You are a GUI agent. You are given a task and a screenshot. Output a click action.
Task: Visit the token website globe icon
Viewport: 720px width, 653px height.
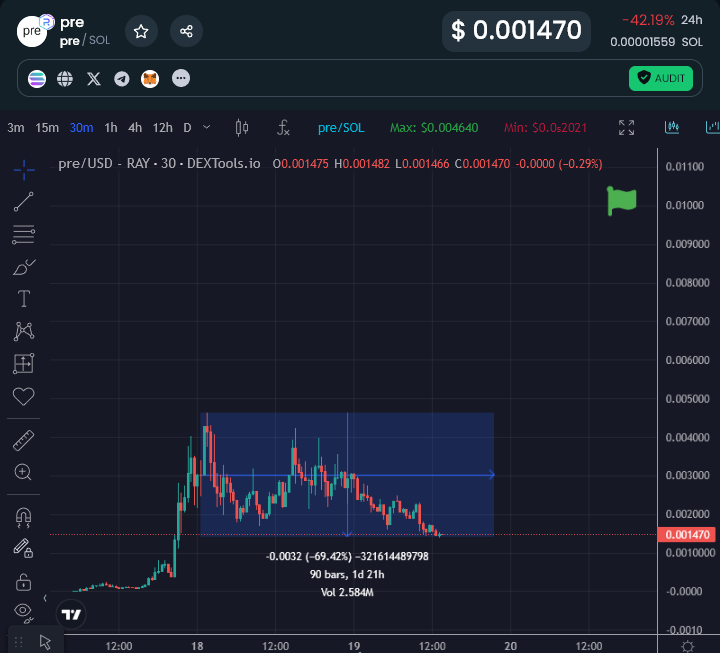tap(65, 79)
